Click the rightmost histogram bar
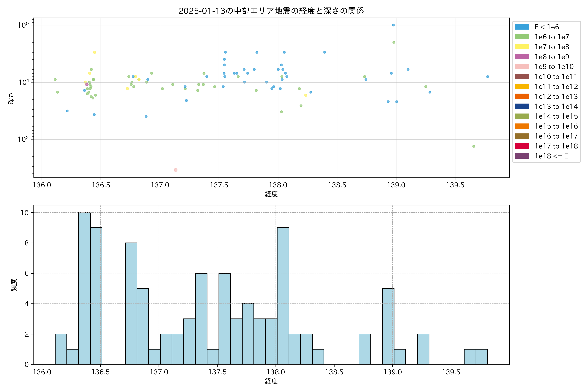Screen dimensions: 588x392 pos(482,357)
